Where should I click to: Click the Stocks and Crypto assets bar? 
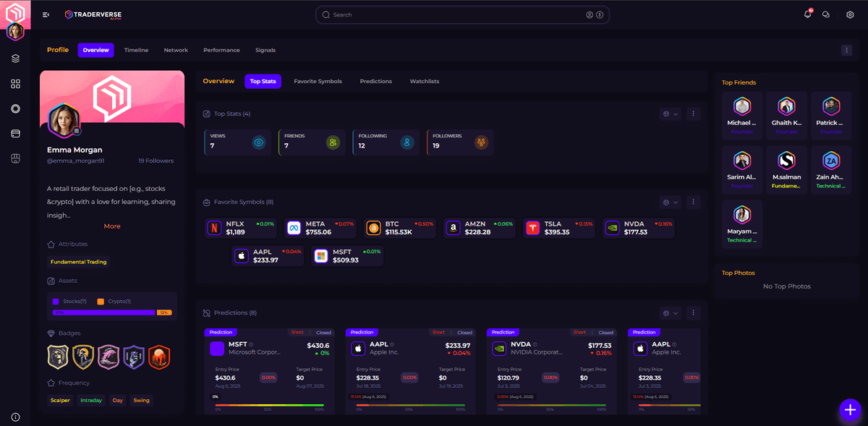[111, 312]
